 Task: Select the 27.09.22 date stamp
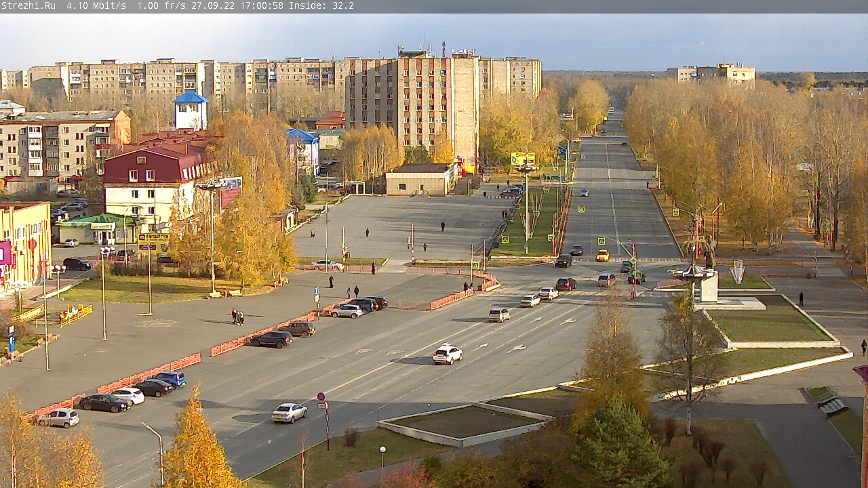click(x=213, y=5)
